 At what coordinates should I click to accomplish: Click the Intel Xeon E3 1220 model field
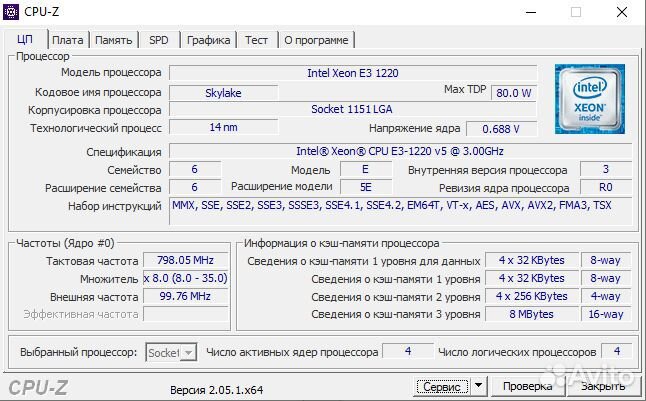click(353, 73)
